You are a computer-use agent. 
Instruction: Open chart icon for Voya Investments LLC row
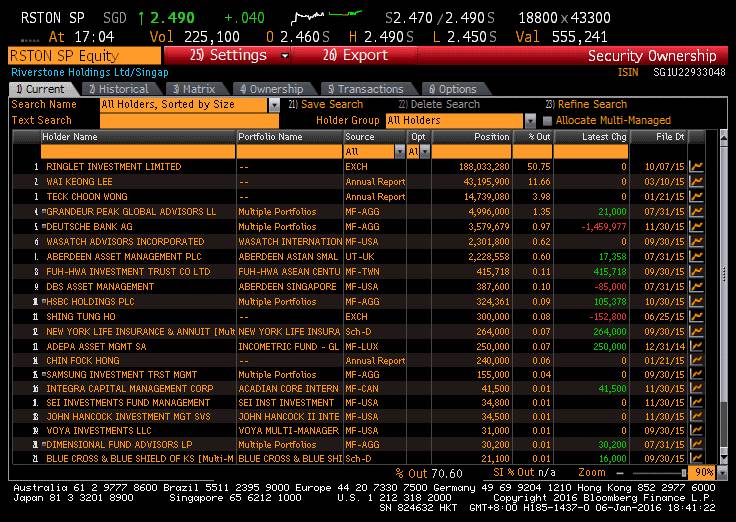tap(696, 430)
